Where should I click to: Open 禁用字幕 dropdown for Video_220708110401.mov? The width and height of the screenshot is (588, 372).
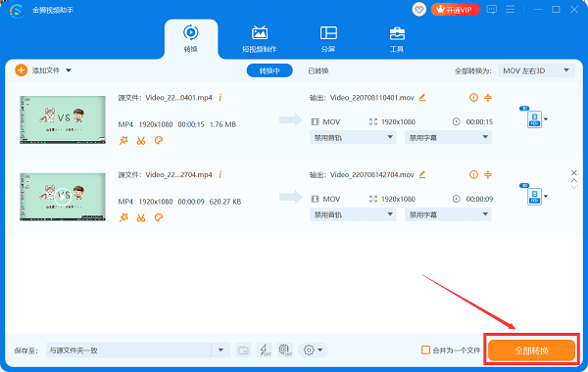click(448, 137)
